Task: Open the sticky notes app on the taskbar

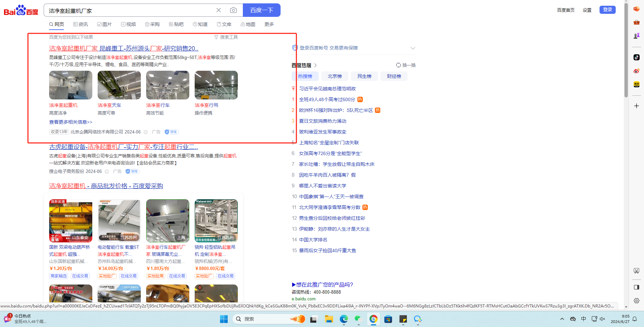Action: pos(403,319)
